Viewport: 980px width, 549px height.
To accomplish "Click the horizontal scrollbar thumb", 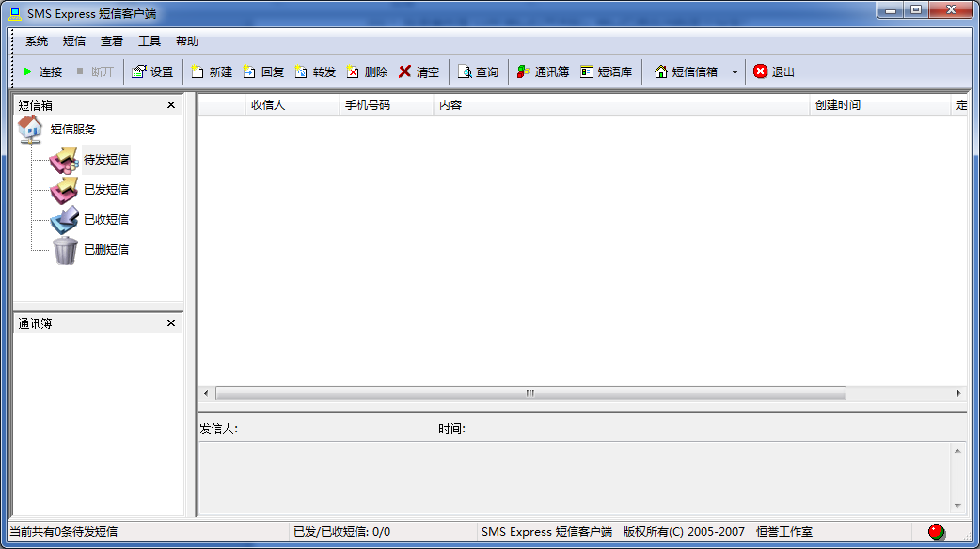I will click(x=530, y=394).
